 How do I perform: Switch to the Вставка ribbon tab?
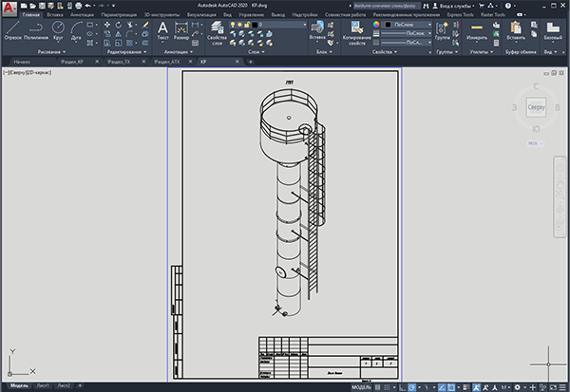click(55, 15)
